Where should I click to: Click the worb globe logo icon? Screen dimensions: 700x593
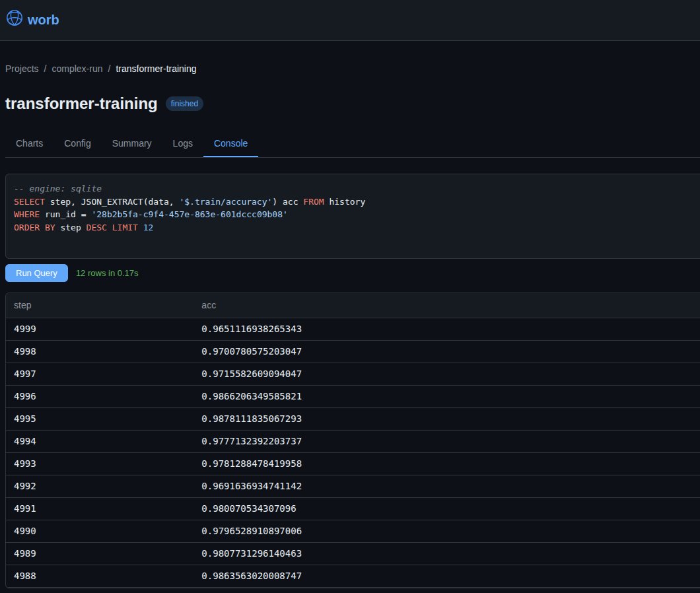[x=15, y=18]
